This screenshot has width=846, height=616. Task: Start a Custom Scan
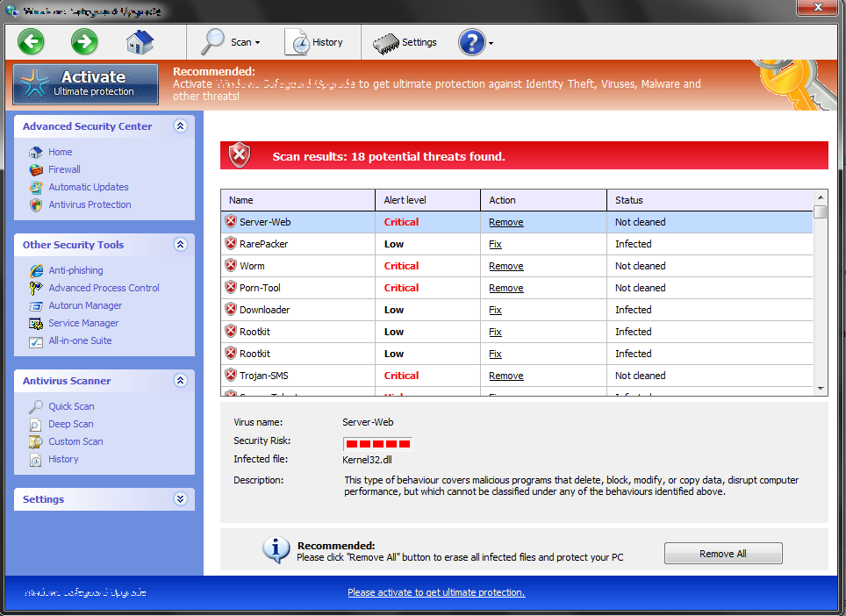75,441
